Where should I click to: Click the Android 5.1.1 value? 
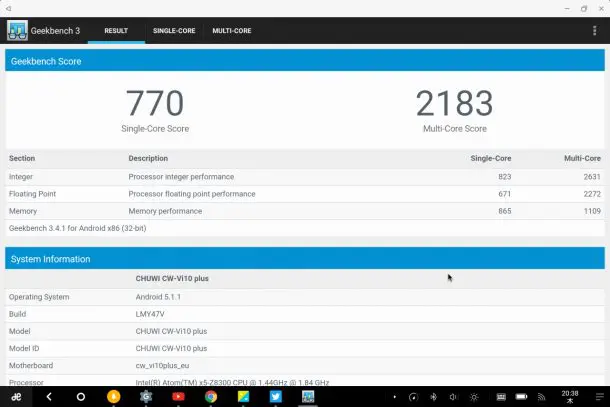pos(158,297)
